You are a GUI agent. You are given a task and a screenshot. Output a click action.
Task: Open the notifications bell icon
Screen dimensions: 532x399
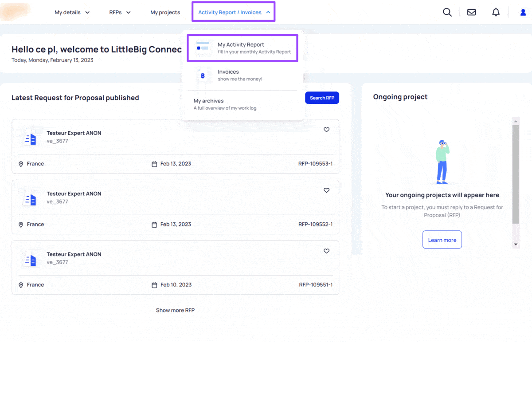[496, 12]
